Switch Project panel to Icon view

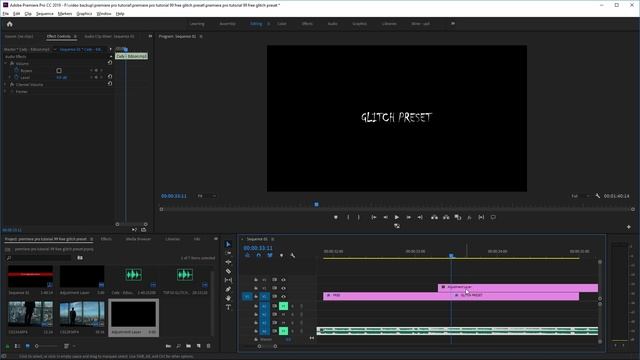(27, 346)
